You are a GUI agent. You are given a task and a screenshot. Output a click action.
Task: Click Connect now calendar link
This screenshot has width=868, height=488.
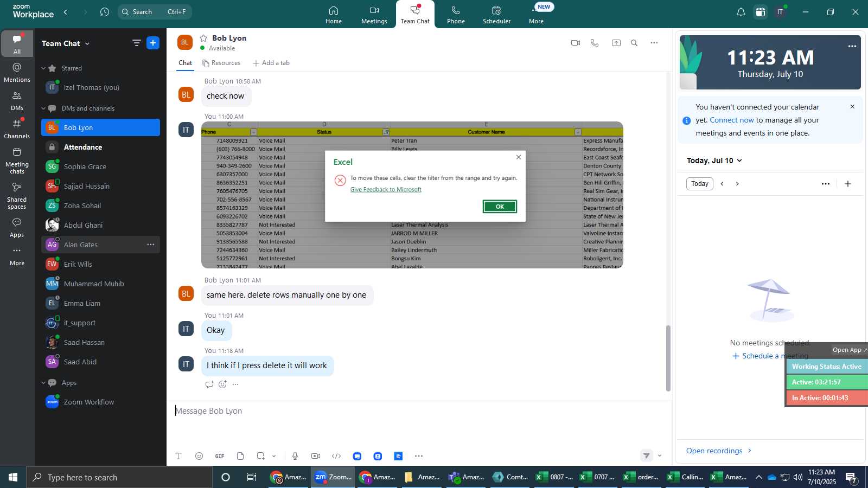point(732,120)
